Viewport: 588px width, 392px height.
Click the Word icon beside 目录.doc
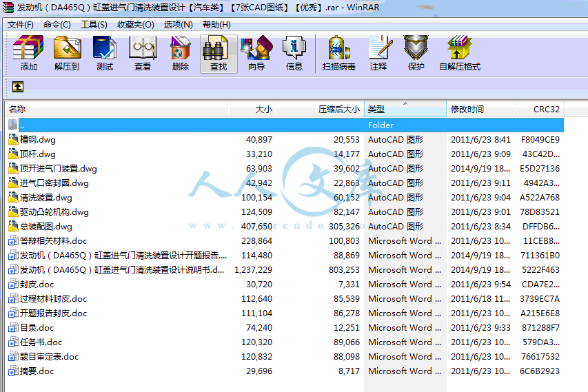click(14, 327)
